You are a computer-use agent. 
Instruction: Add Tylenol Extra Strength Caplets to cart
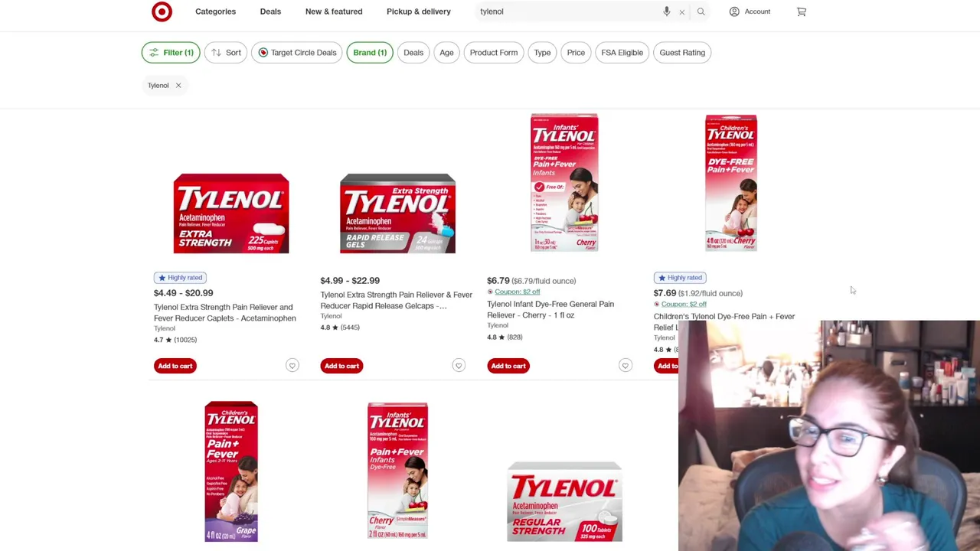point(175,366)
